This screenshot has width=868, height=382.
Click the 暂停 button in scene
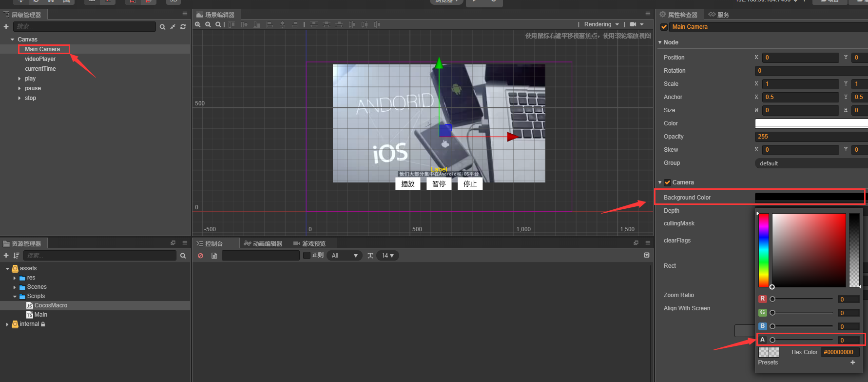pyautogui.click(x=439, y=184)
